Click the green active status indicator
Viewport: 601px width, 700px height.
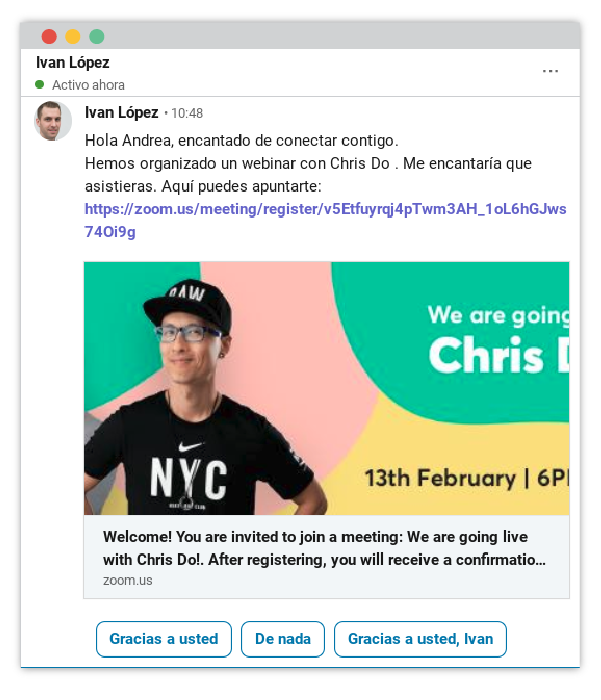click(40, 84)
